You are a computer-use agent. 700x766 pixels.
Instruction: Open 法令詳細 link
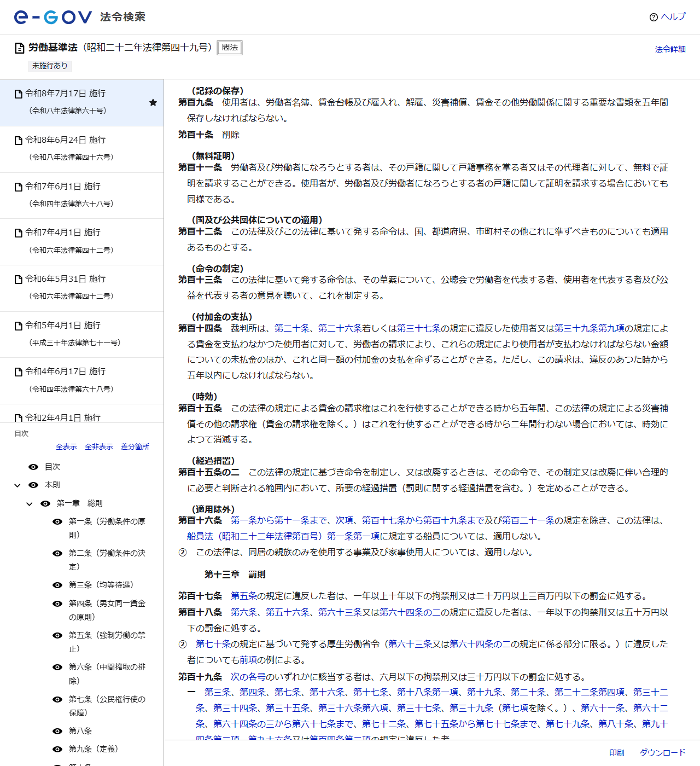pos(670,49)
